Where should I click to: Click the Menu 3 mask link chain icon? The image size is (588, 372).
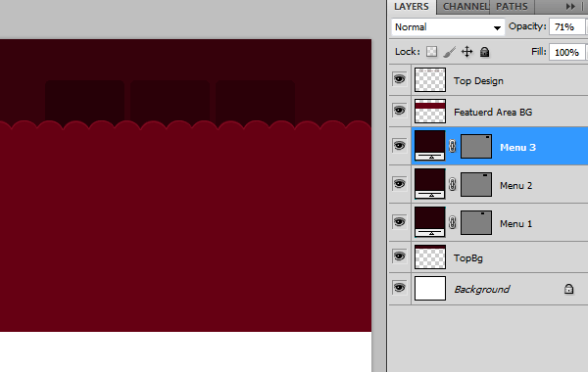(452, 146)
